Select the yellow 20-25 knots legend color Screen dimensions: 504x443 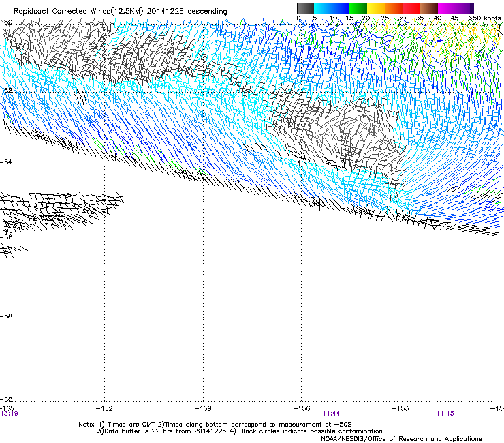(376, 8)
